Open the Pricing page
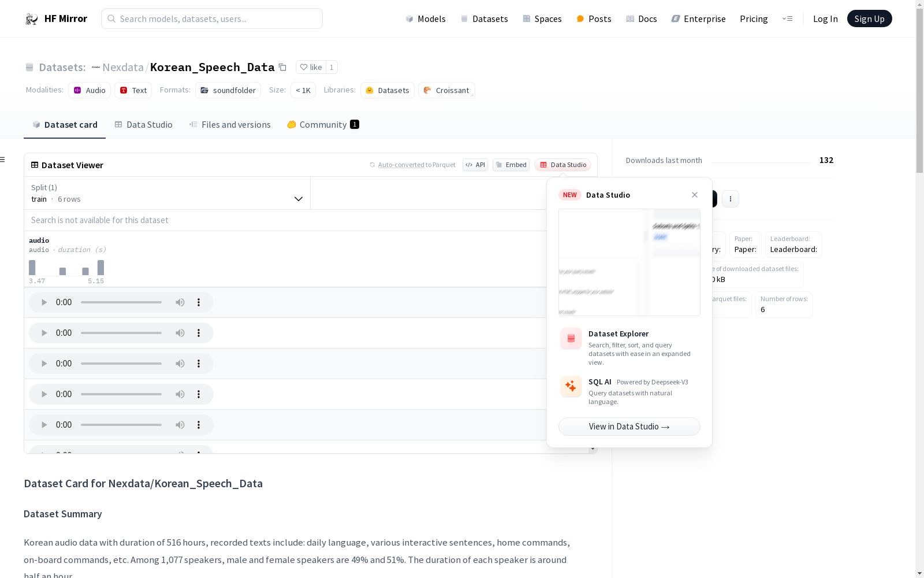 tap(754, 18)
